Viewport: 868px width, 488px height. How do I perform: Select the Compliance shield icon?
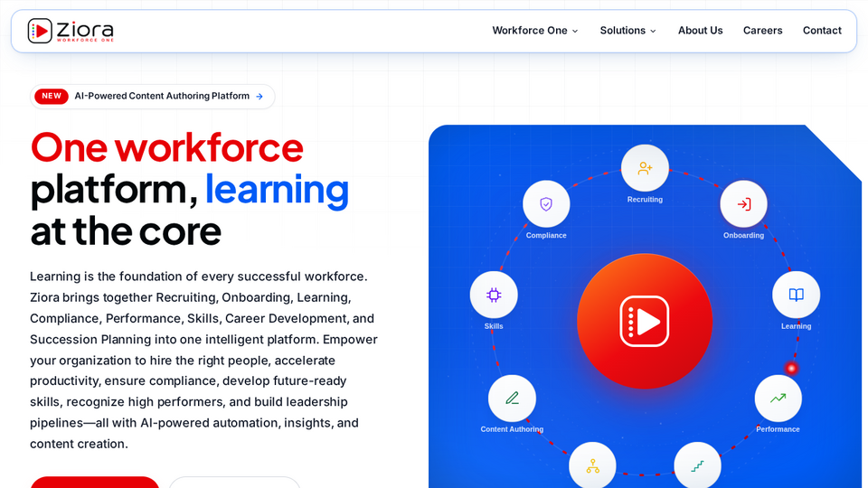click(546, 204)
